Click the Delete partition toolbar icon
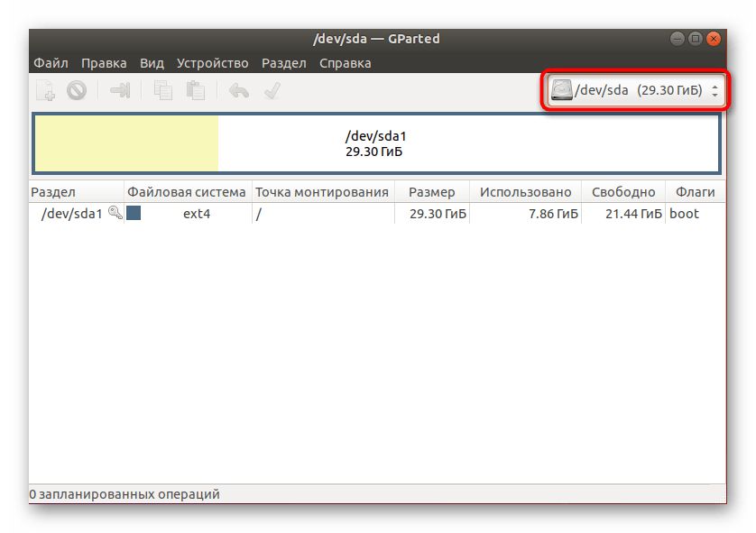 pyautogui.click(x=76, y=90)
